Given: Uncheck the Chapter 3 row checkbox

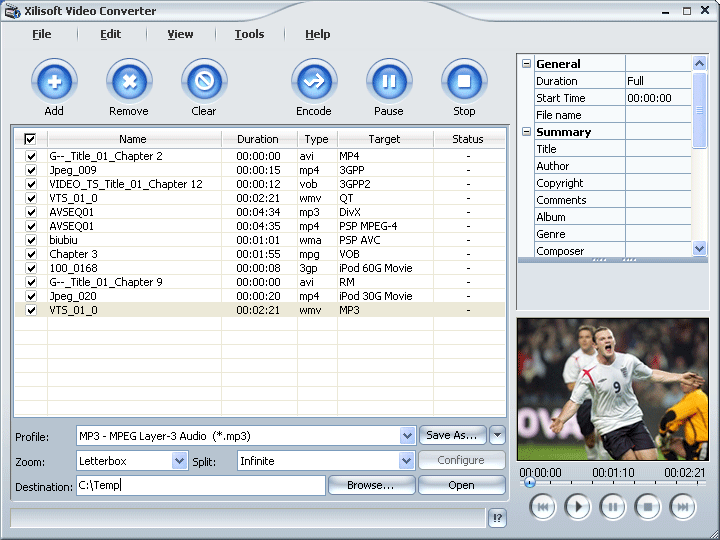Looking at the screenshot, I should point(30,254).
